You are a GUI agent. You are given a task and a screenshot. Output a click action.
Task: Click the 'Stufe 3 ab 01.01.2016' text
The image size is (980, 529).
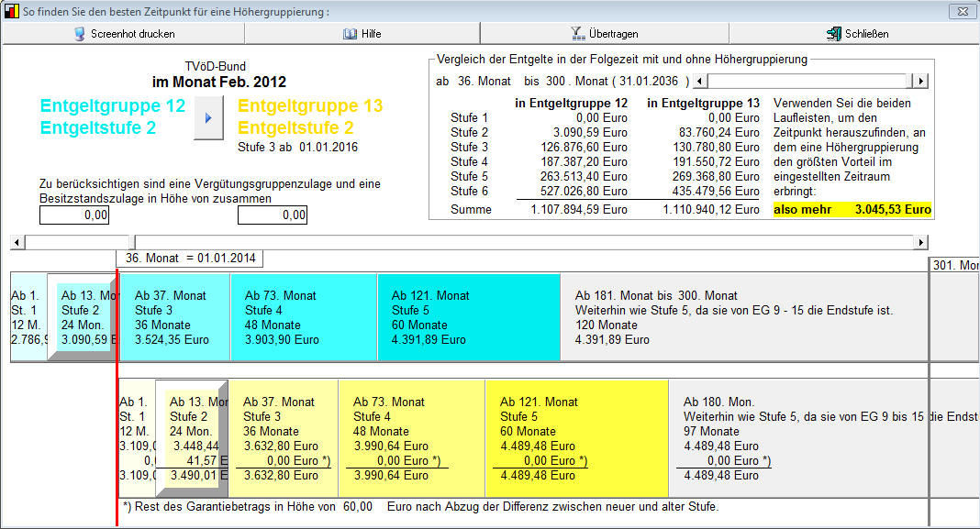point(297,147)
